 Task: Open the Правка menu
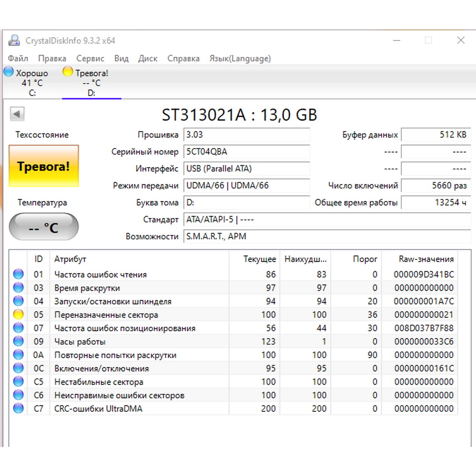(52, 58)
